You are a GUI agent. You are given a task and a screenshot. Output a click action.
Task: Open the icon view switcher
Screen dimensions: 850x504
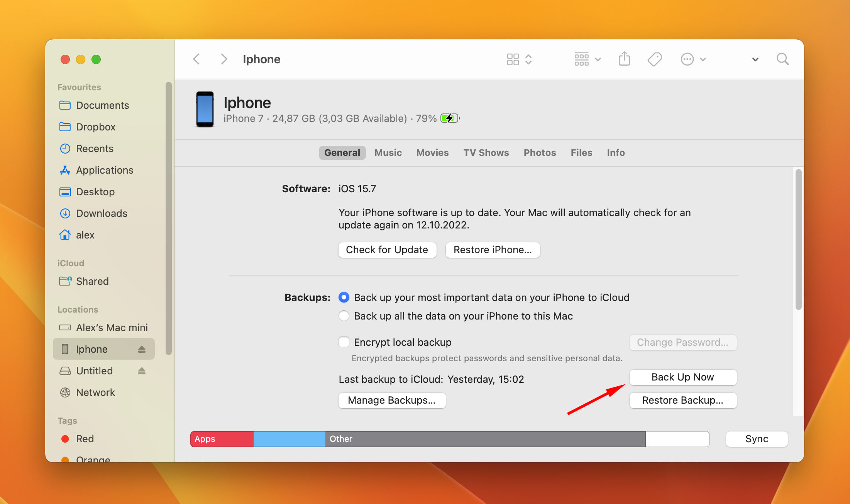[x=519, y=59]
